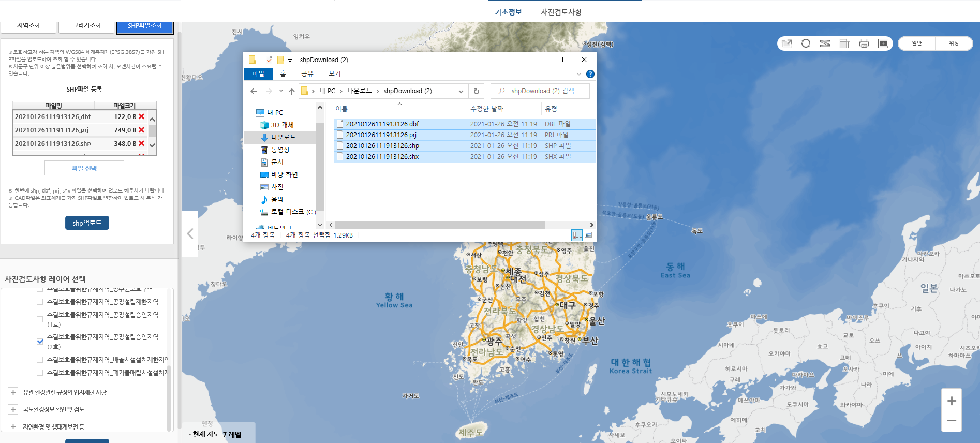Remove the .dbf file with red X
This screenshot has height=443, width=980.
[141, 116]
